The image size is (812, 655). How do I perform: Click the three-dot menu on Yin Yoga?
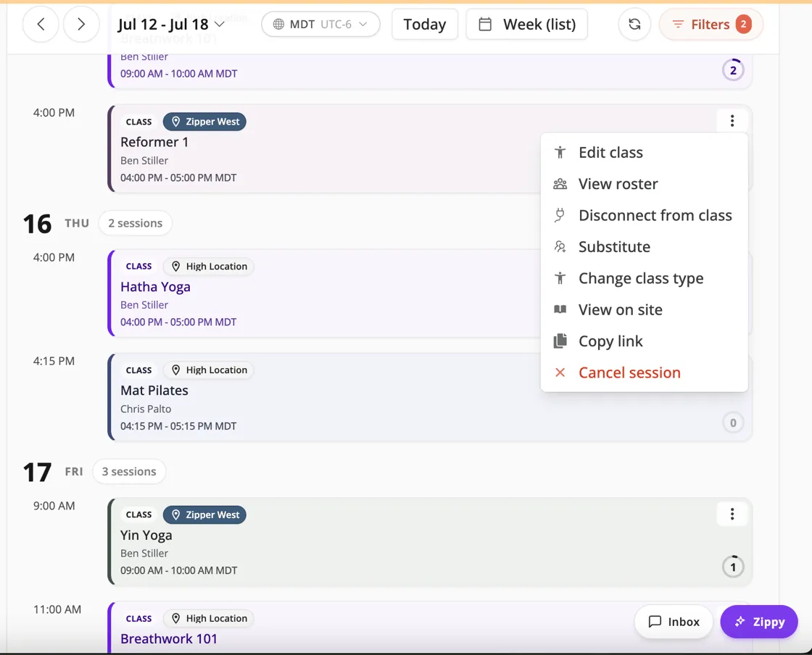coord(732,514)
